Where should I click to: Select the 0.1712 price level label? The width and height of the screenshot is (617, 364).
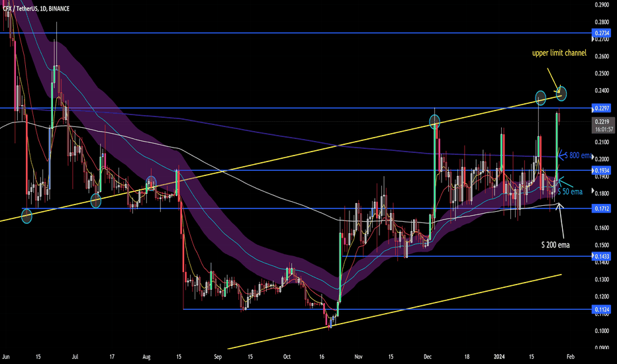pos(602,208)
